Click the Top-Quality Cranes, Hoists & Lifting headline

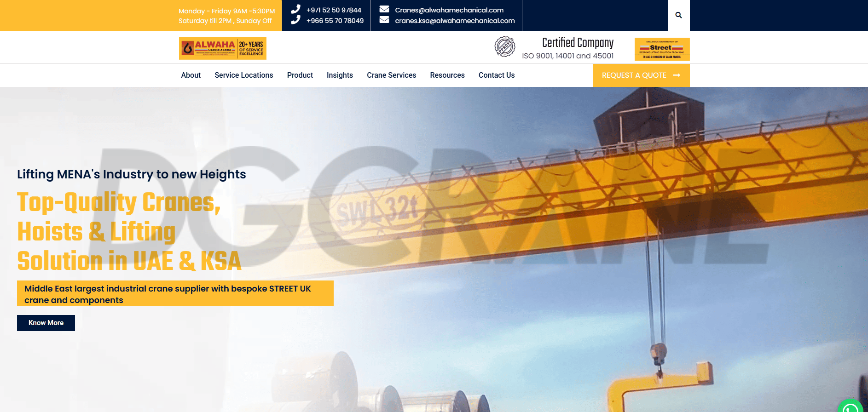129,231
